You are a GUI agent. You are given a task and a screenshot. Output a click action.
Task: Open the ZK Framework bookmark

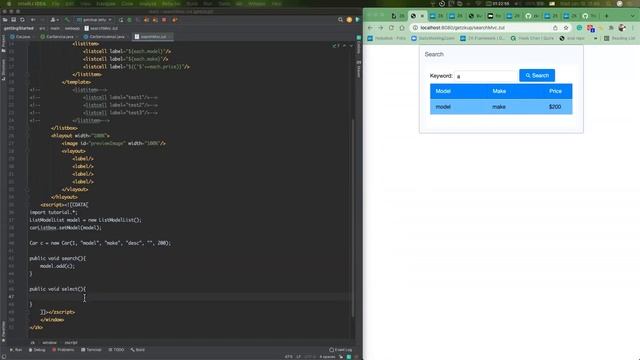(482, 38)
